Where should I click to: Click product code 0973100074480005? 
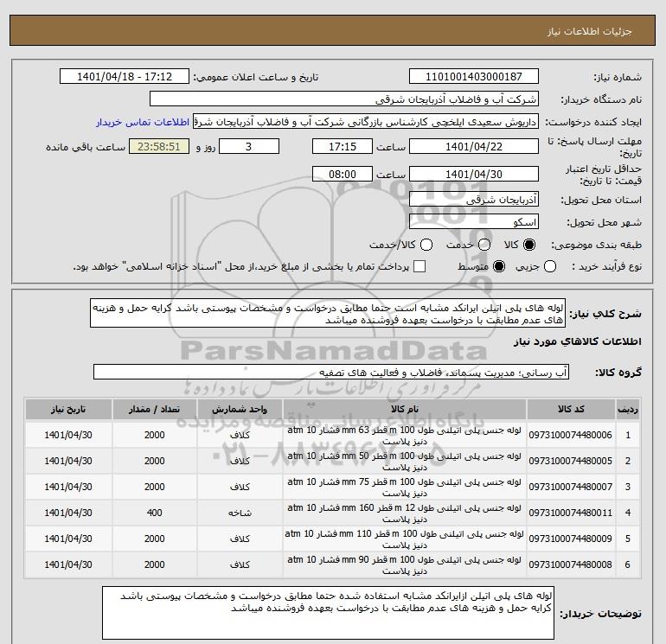click(x=571, y=461)
